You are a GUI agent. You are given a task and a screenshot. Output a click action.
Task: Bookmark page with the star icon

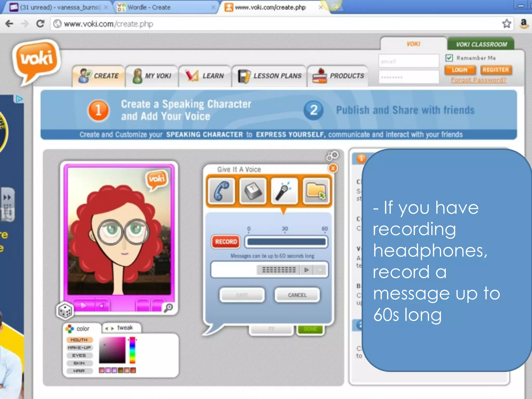pos(507,24)
